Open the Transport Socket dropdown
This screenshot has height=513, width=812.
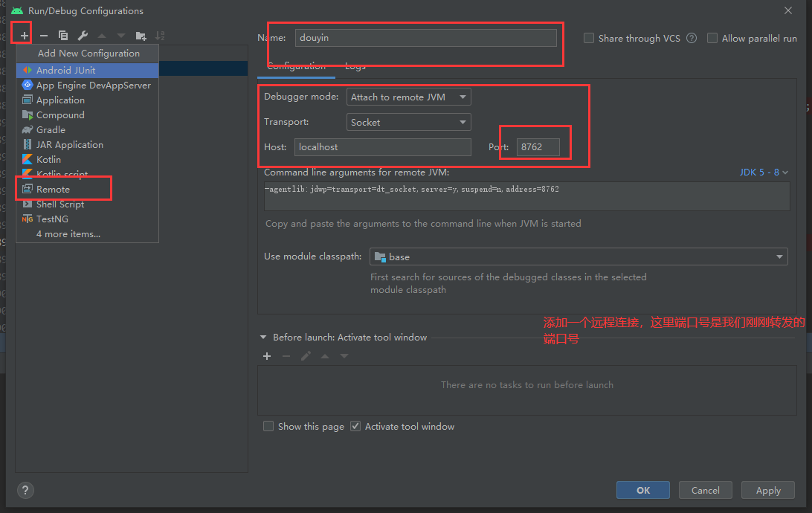408,122
